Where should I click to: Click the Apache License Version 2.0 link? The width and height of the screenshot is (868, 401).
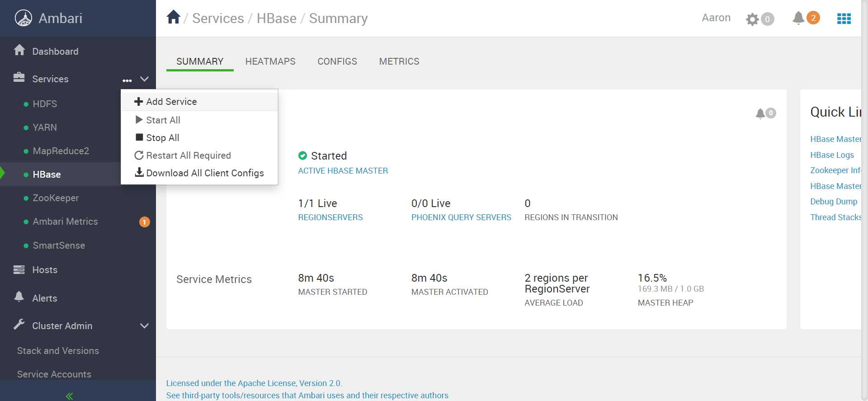click(254, 383)
